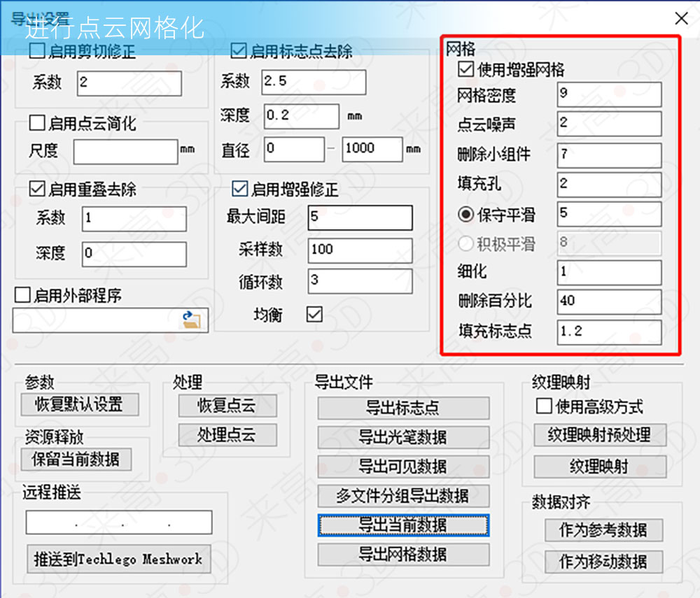Image resolution: width=700 pixels, height=598 pixels.
Task: Click the 推送到Techlego Meshwork button
Action: 118,559
